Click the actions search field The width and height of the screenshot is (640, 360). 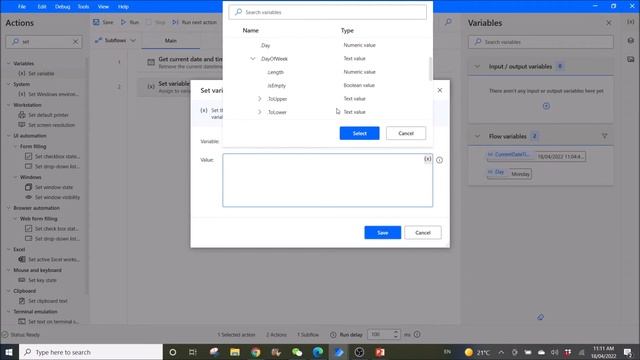44,42
